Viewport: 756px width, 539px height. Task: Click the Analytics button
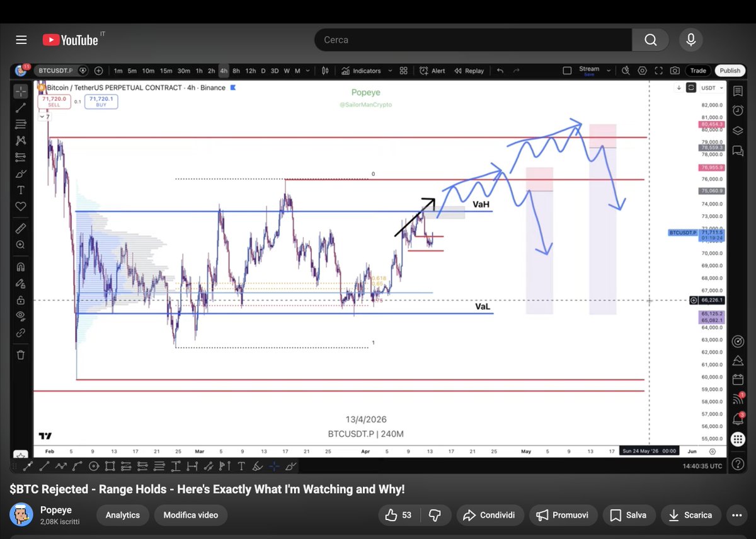[122, 515]
